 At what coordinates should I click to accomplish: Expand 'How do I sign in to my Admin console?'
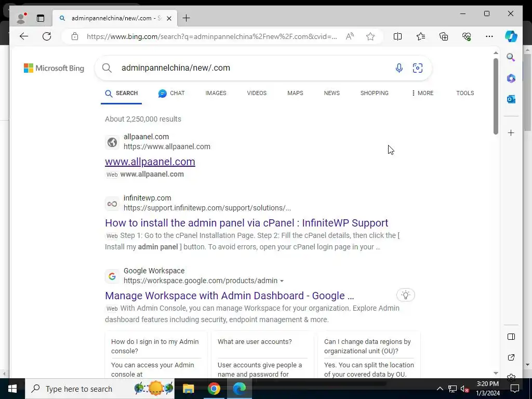tap(155, 346)
